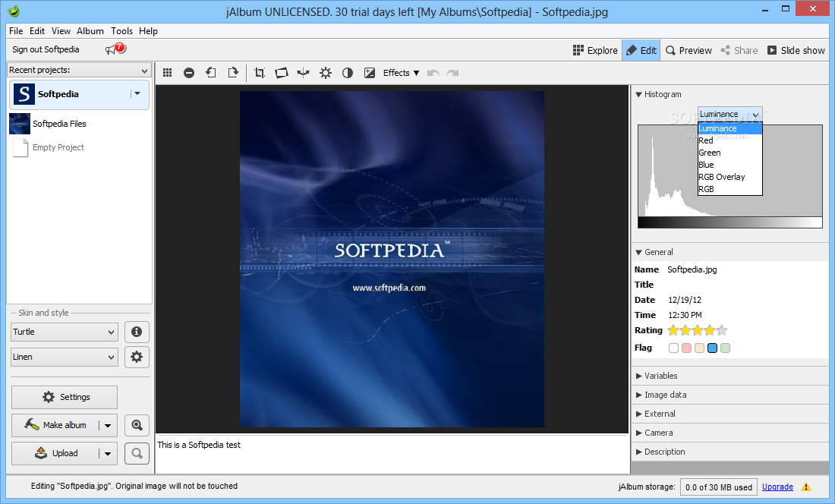Click the skin info icon next to Turtle
Screen dimensions: 835x504
137,332
